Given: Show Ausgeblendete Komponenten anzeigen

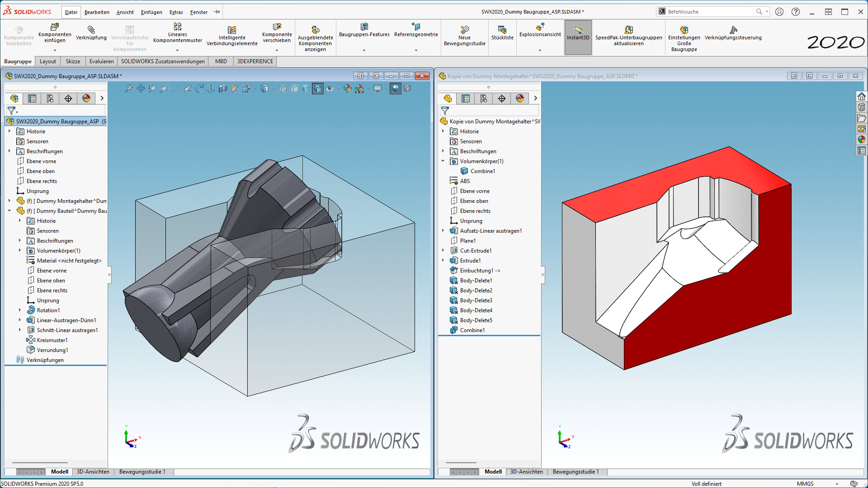Looking at the screenshot, I should pos(315,39).
